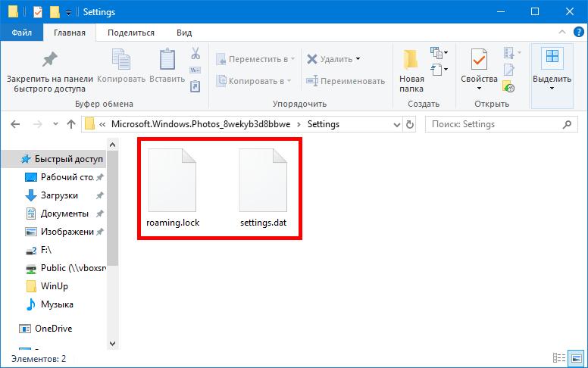Open the Public network share

tap(66, 268)
